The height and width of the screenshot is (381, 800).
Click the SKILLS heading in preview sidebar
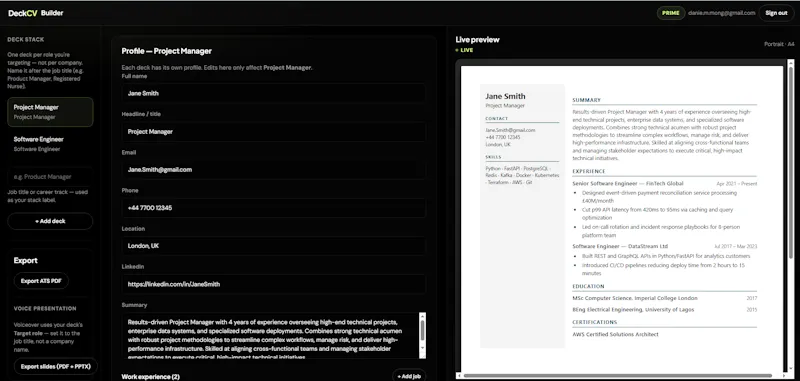(493, 157)
